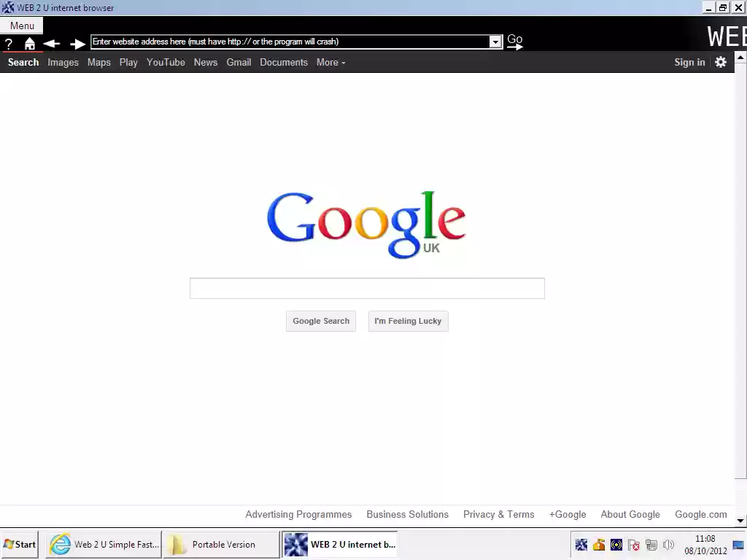747x560 pixels.
Task: Open the address bar history dropdown
Action: click(x=495, y=42)
